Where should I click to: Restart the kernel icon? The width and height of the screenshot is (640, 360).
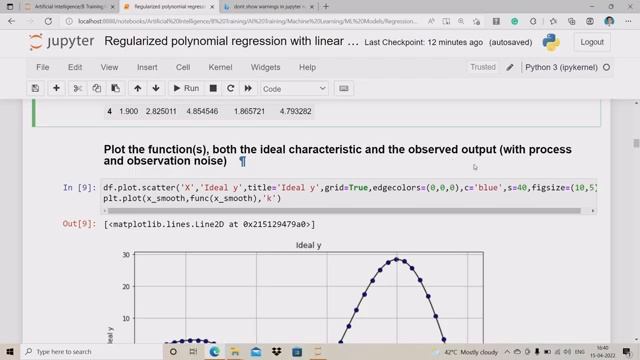pyautogui.click(x=231, y=89)
